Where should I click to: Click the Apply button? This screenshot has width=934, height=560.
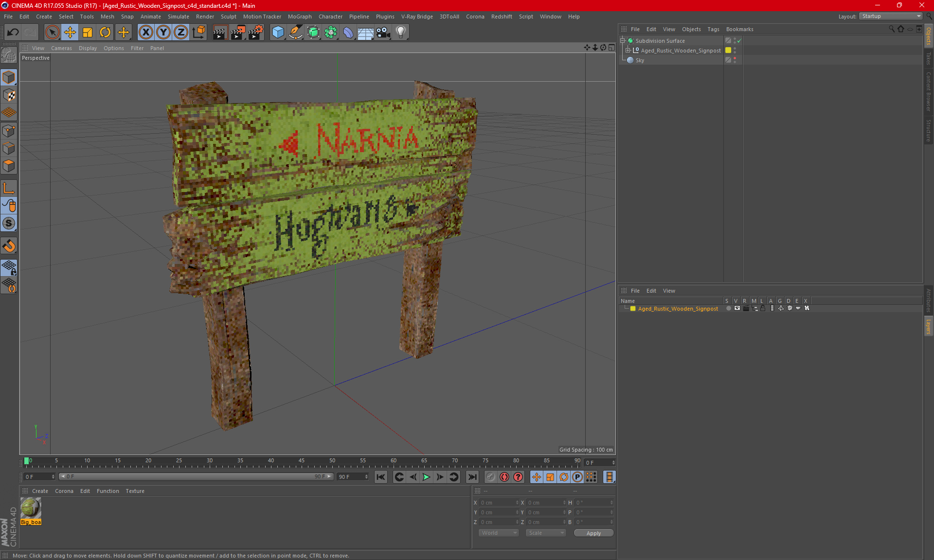pyautogui.click(x=593, y=533)
